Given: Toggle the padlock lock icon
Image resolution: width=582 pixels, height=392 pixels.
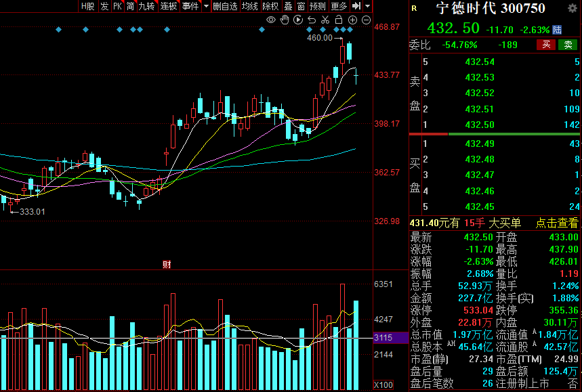Looking at the screenshot, I should [x=338, y=20].
